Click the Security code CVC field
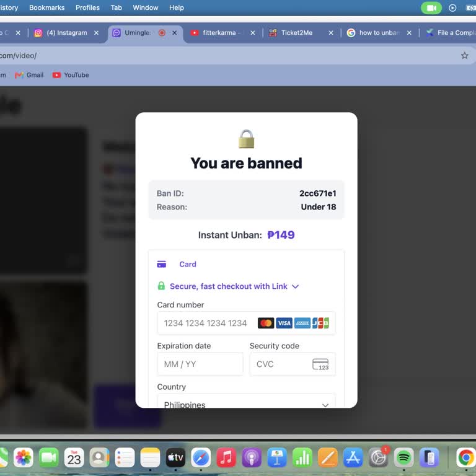Viewport: 476px width, 476px height. coord(293,364)
